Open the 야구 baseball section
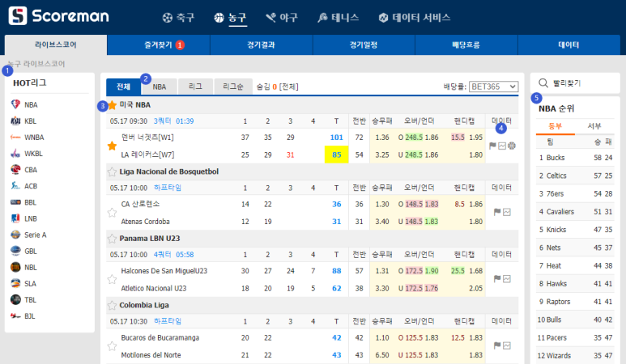 [x=282, y=18]
